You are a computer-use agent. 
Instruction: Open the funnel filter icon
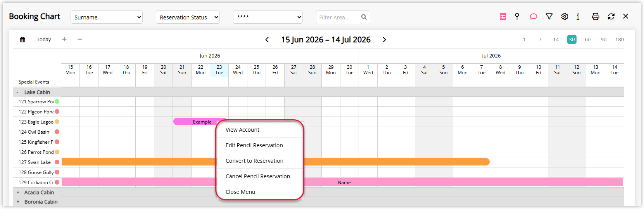[x=549, y=16]
